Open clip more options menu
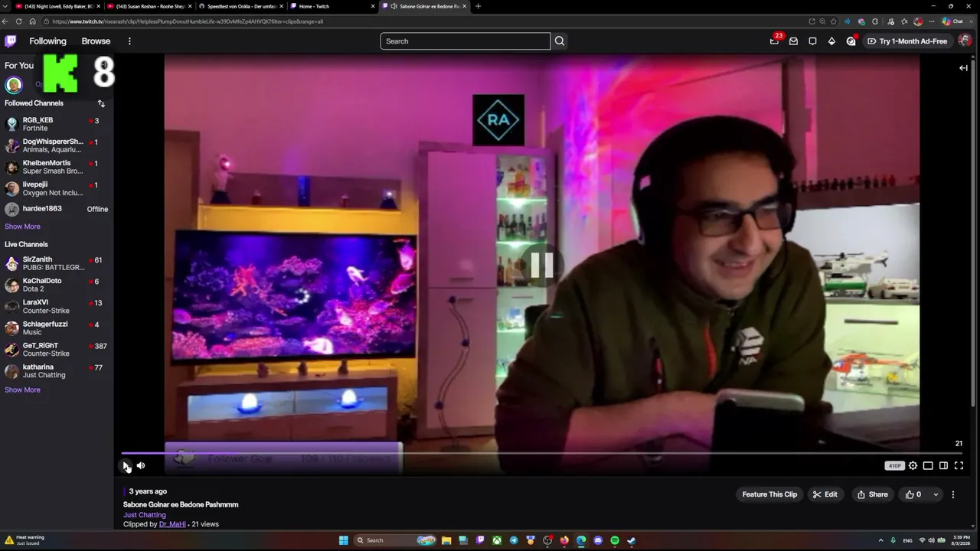The width and height of the screenshot is (980, 551). pyautogui.click(x=953, y=494)
